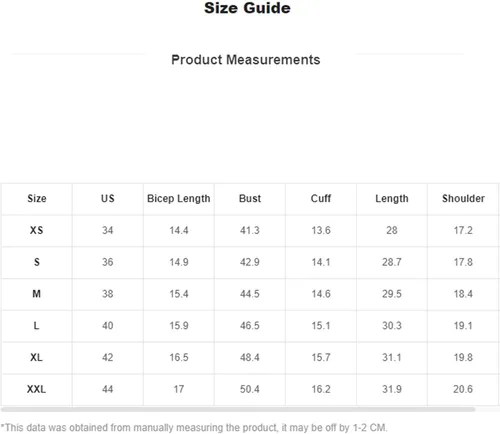Click the XXL bust value 50.4
This screenshot has width=500, height=434.
[250, 389]
